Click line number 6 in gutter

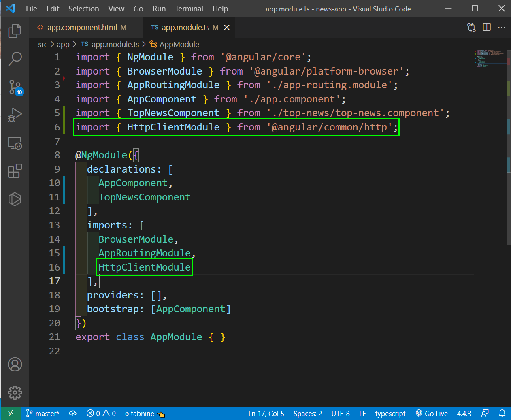click(57, 127)
